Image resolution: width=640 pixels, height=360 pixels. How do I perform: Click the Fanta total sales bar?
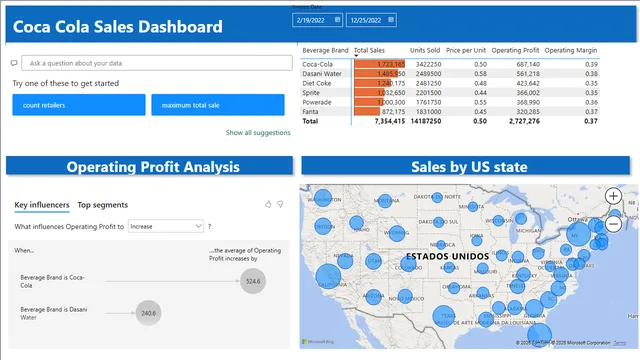[x=367, y=111]
